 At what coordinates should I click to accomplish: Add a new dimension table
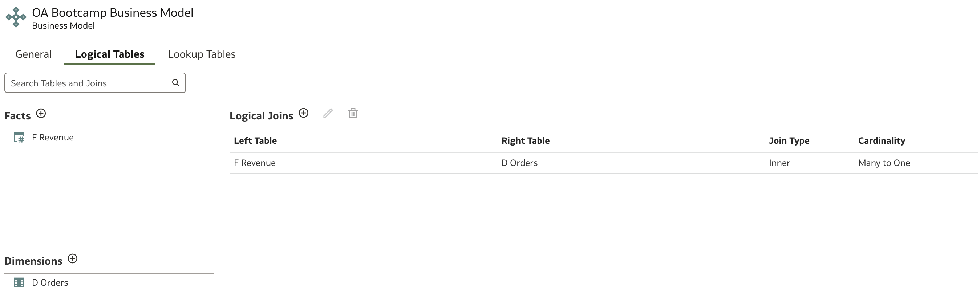coord(73,259)
